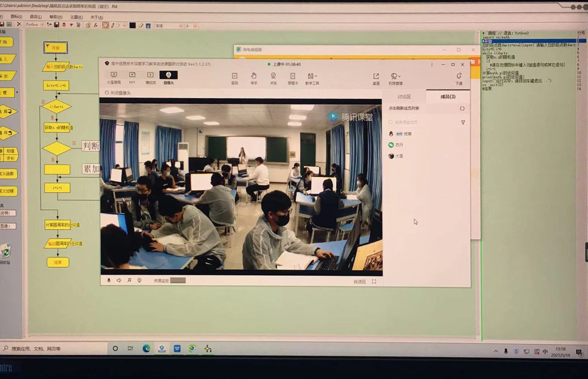Click the 下课 end class icon
Image resolution: width=588 pixels, height=379 pixels.
pyautogui.click(x=459, y=78)
